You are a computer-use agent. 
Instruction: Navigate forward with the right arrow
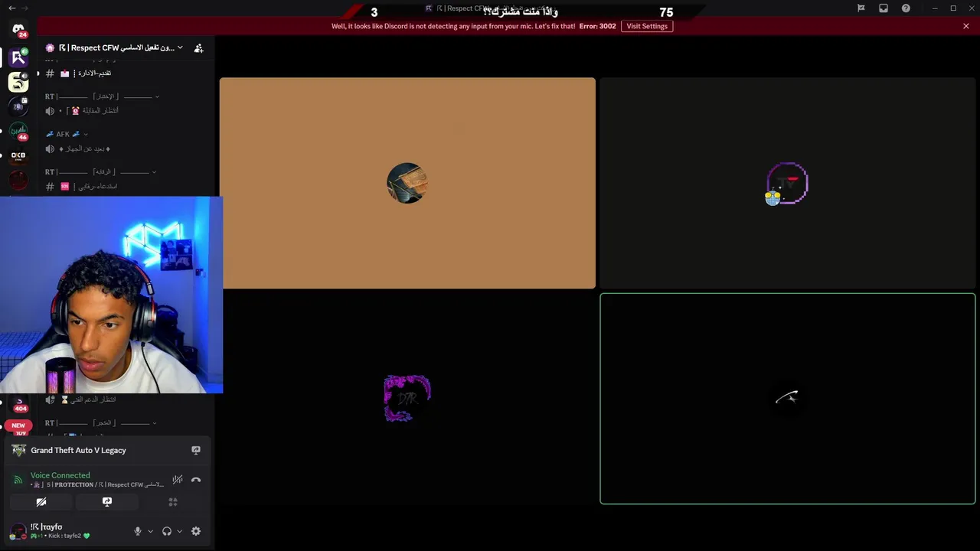[24, 8]
